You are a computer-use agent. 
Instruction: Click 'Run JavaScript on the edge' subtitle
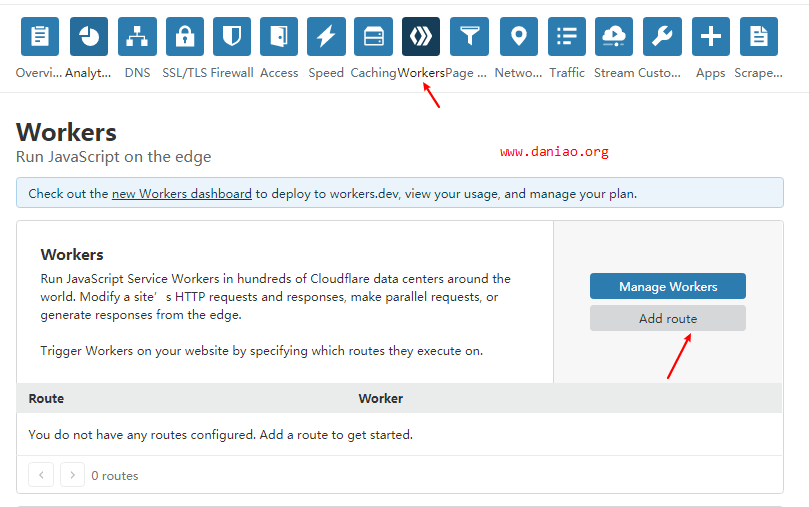pos(114,157)
